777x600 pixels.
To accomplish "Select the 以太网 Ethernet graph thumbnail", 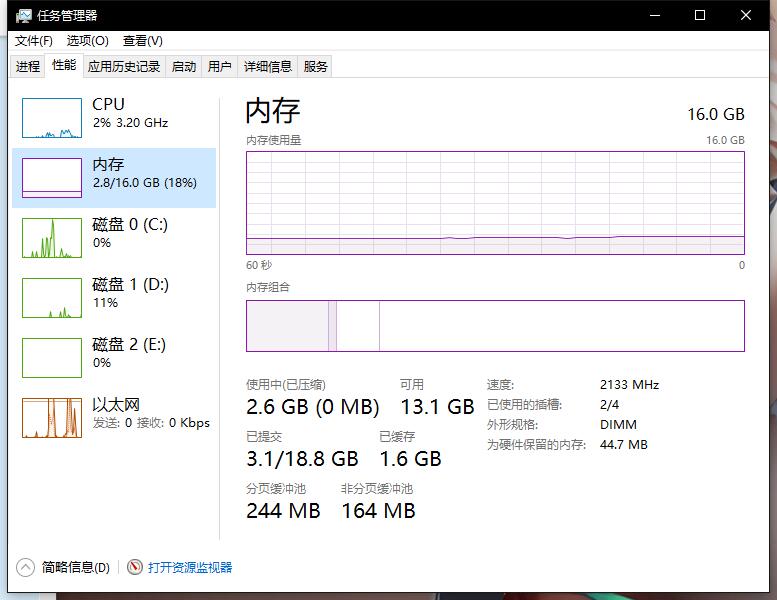I will click(52, 418).
